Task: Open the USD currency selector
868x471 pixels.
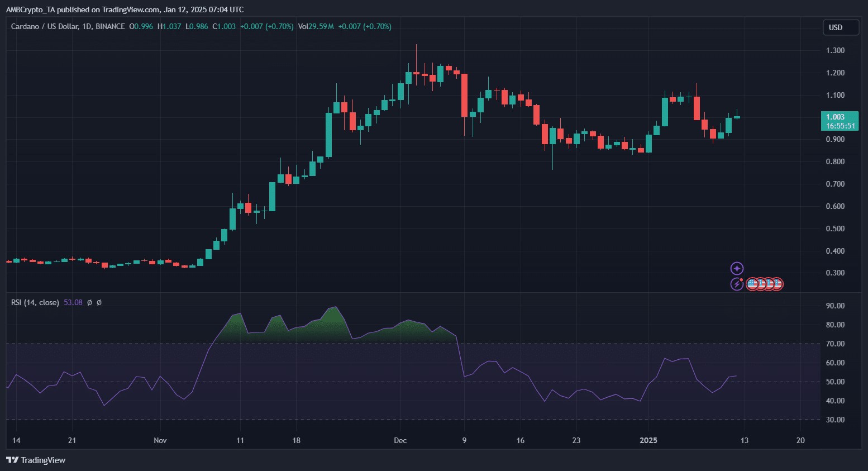Action: pyautogui.click(x=841, y=27)
